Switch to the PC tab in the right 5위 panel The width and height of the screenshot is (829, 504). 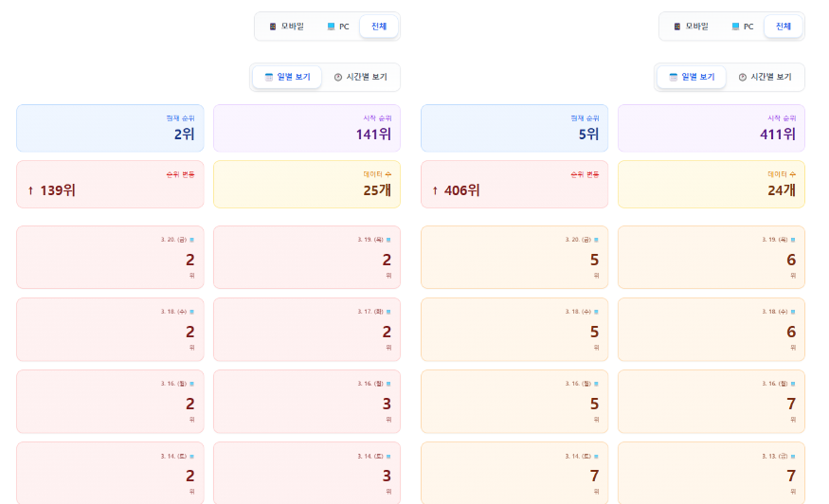[743, 27]
